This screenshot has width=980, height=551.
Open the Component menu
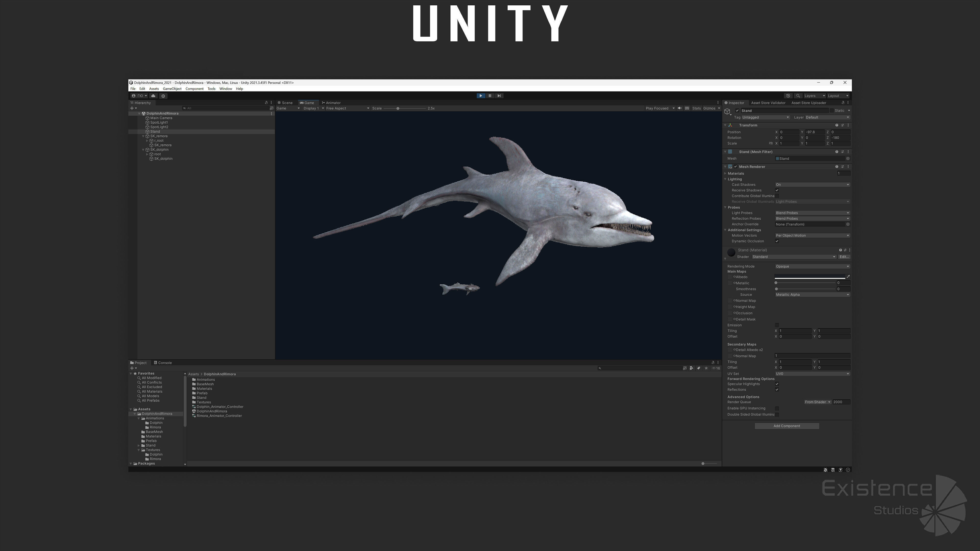pyautogui.click(x=194, y=89)
